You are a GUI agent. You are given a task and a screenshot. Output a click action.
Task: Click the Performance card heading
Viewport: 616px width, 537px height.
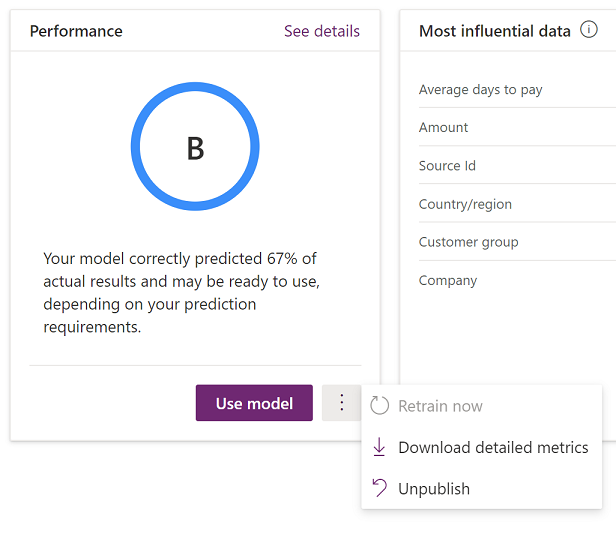76,31
